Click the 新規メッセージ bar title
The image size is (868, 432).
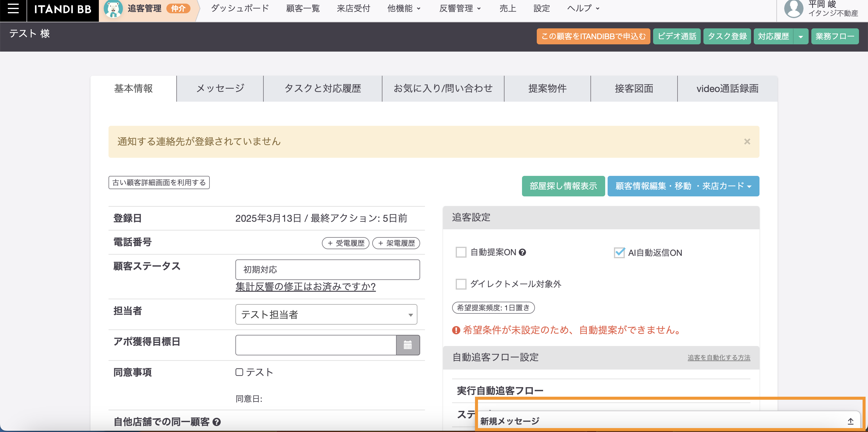[509, 421]
